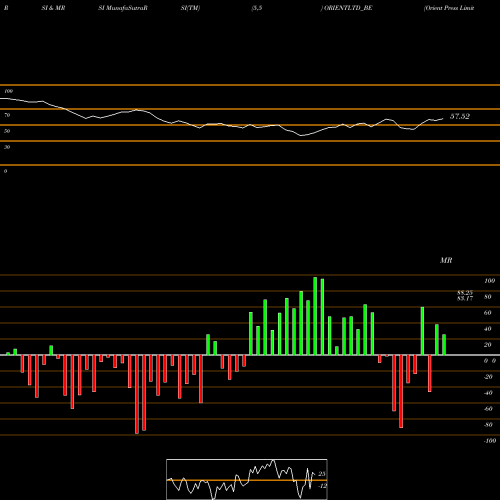Image resolution: width=500 pixels, height=500 pixels.
Task: Click the MR axis label -20
Action: click(488, 377)
